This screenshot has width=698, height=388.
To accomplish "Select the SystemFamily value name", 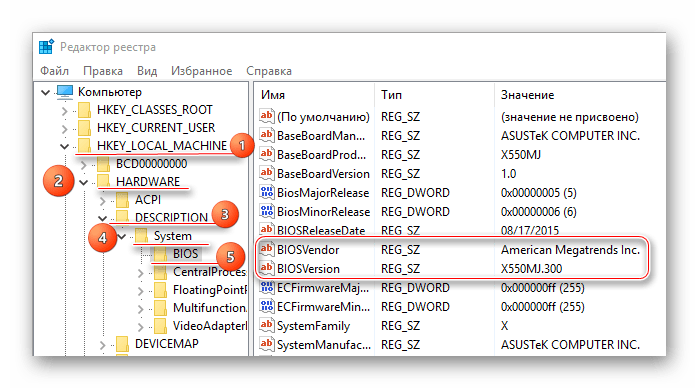I will [313, 326].
